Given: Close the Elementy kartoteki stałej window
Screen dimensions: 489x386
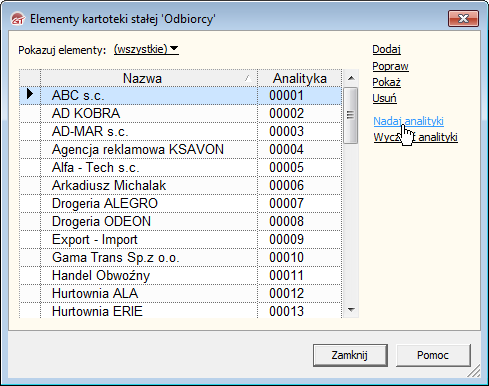Looking at the screenshot, I should point(463,18).
